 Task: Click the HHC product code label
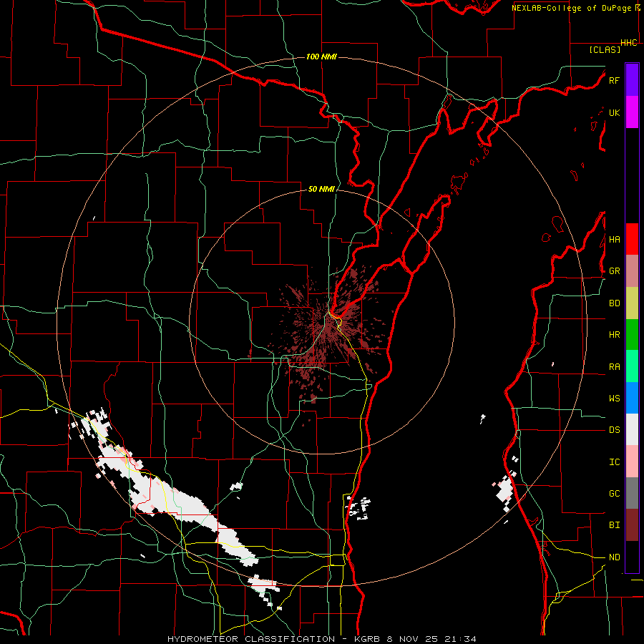point(628,43)
